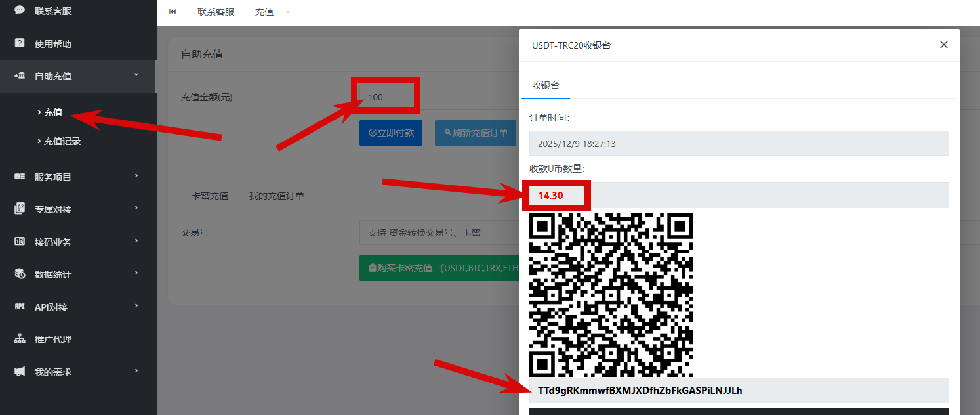Click the 我的需求 megaphone icon
This screenshot has height=415, width=980.
coord(20,372)
